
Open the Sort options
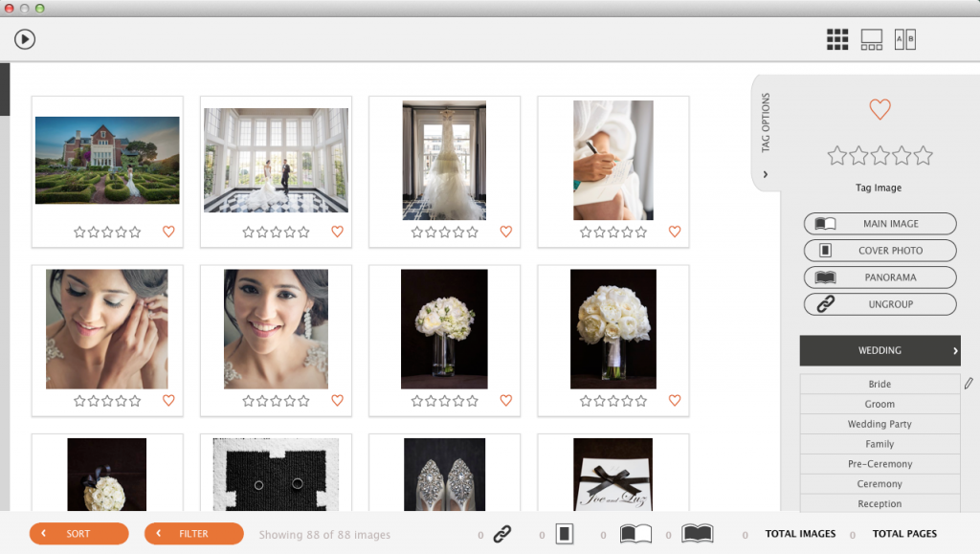pyautogui.click(x=78, y=533)
